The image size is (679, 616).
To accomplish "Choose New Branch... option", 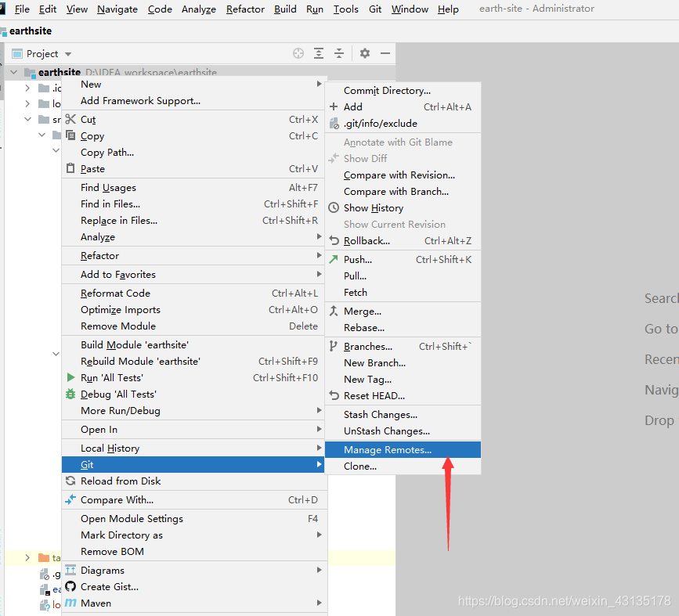I will tap(403, 362).
